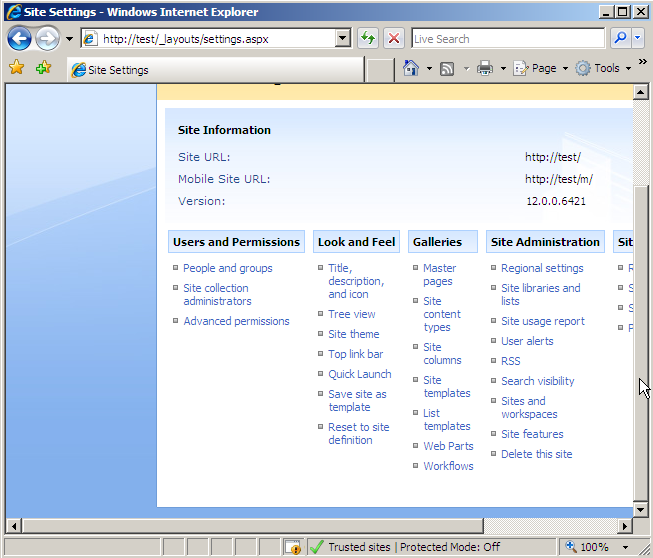Click the Home page icon

pyautogui.click(x=410, y=68)
